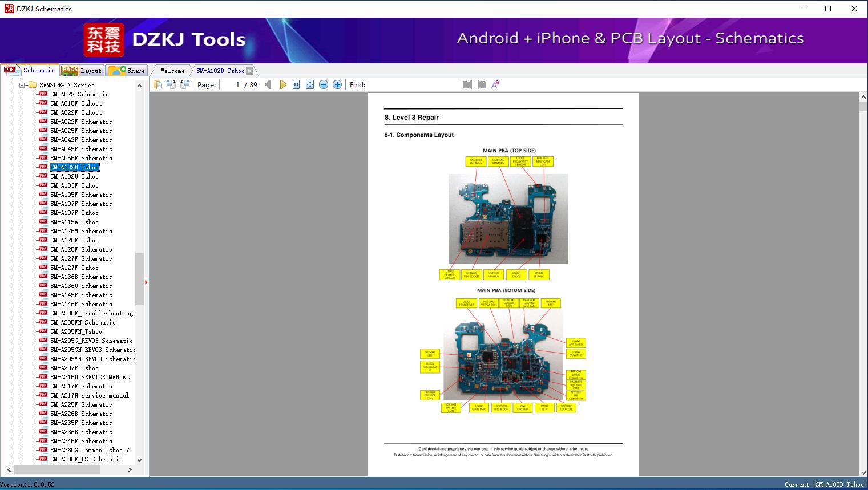Go to the next page arrow
This screenshot has height=490, width=868.
(282, 84)
